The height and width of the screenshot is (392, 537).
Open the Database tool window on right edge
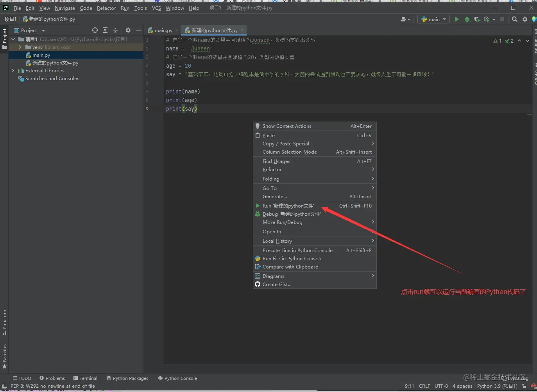coord(535,41)
